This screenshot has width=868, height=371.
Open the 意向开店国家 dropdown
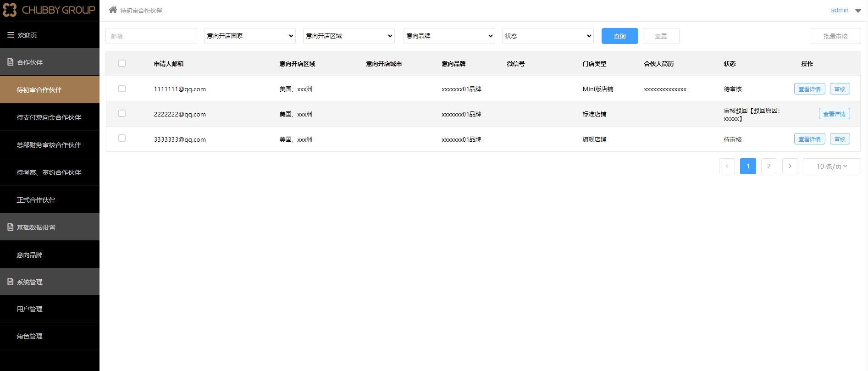250,36
